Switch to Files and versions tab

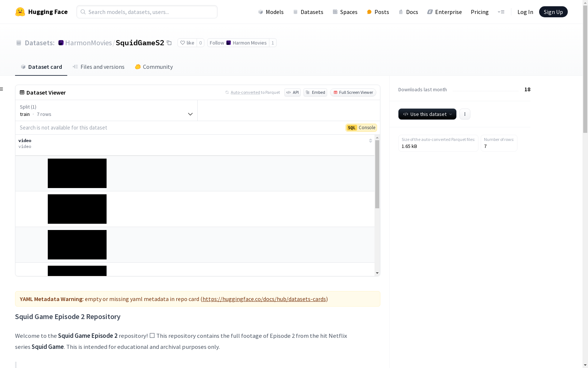[98, 67]
